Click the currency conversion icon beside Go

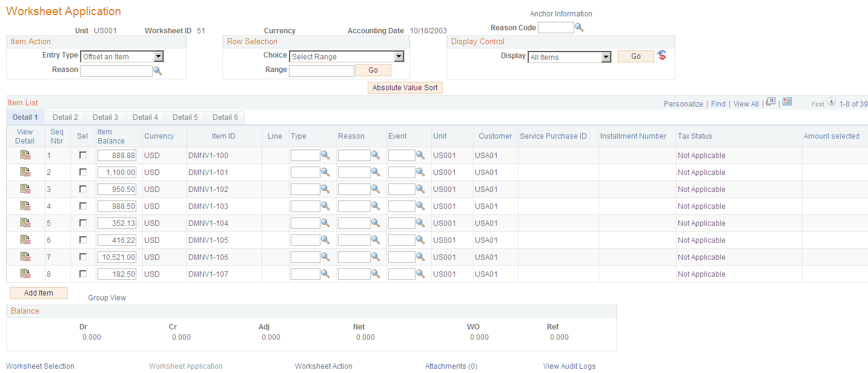coord(660,56)
